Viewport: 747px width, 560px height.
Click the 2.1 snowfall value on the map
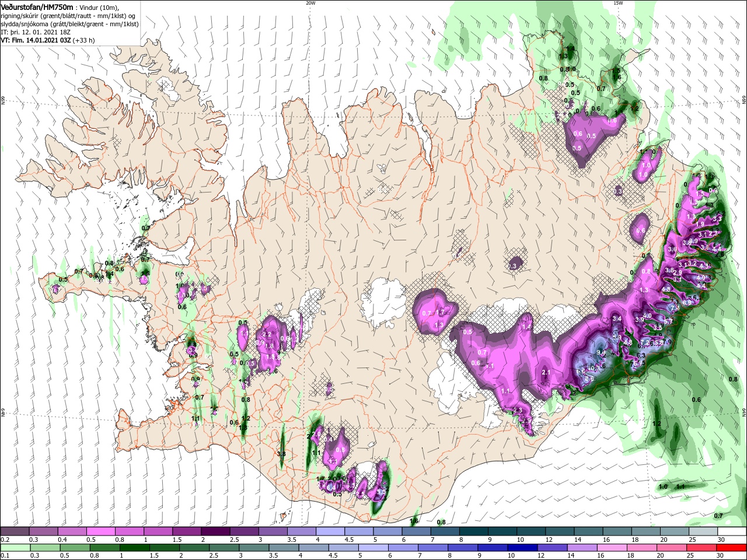547,372
